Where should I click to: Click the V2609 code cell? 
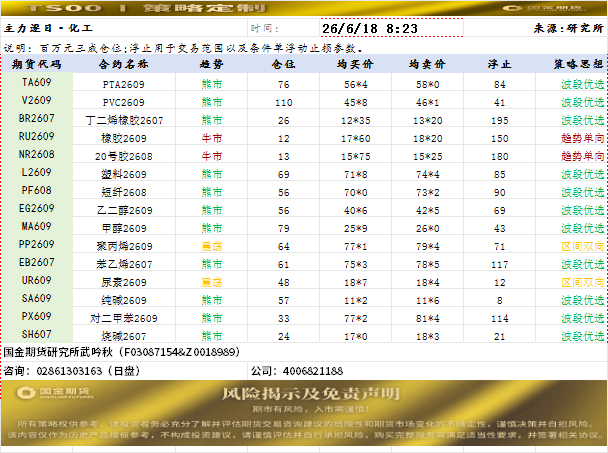(x=37, y=100)
